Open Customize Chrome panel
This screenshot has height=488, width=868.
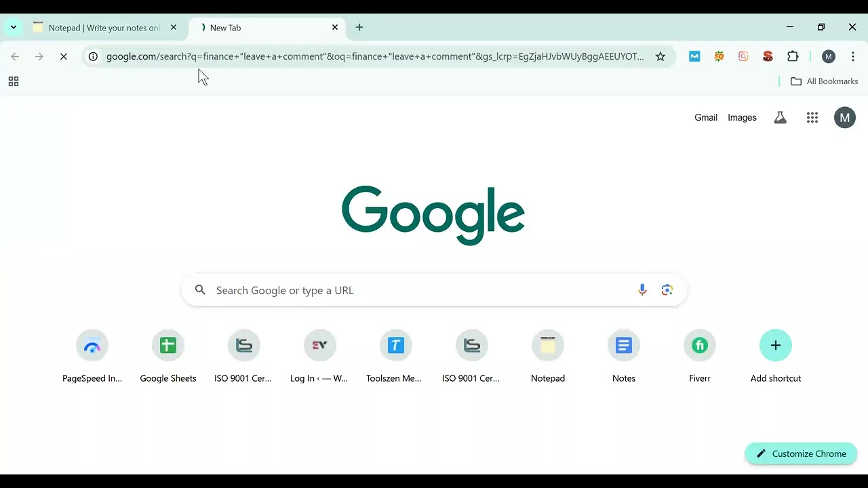pyautogui.click(x=801, y=453)
